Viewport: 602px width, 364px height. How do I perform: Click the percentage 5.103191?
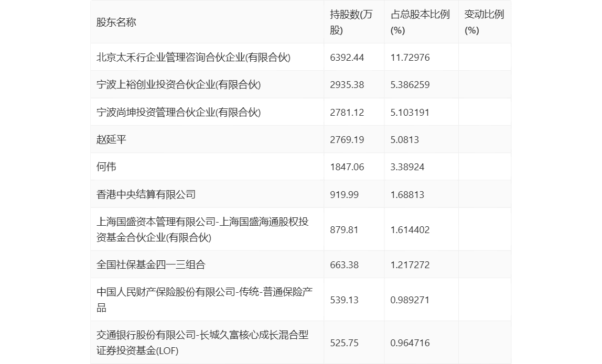pos(410,113)
